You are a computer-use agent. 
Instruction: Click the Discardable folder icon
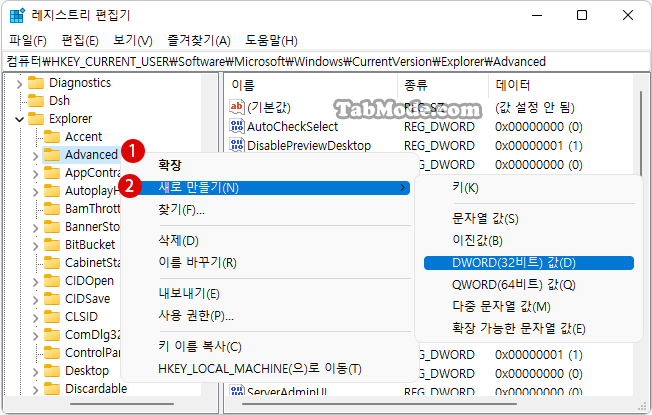tap(52, 389)
